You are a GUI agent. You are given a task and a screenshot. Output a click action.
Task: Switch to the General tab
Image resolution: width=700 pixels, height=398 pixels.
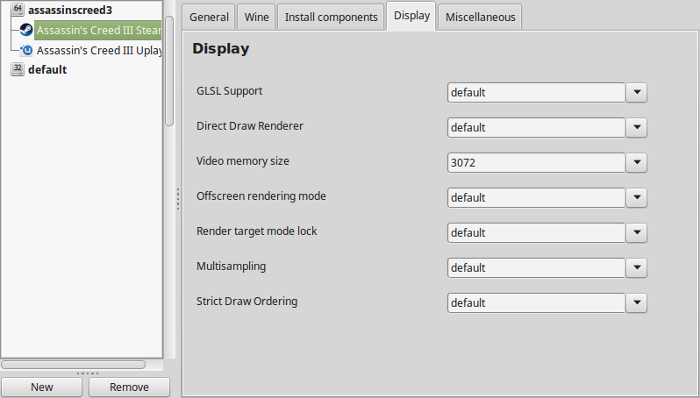tap(208, 17)
